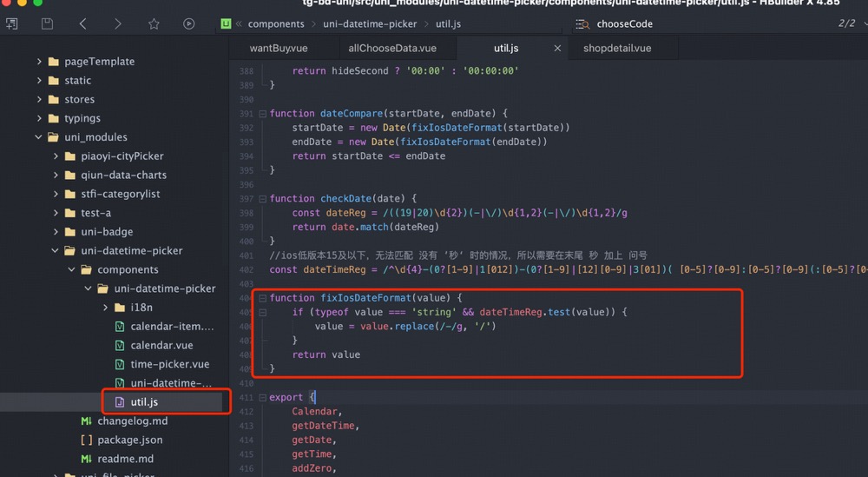Collapse the checkDate function fold marker

point(263,198)
